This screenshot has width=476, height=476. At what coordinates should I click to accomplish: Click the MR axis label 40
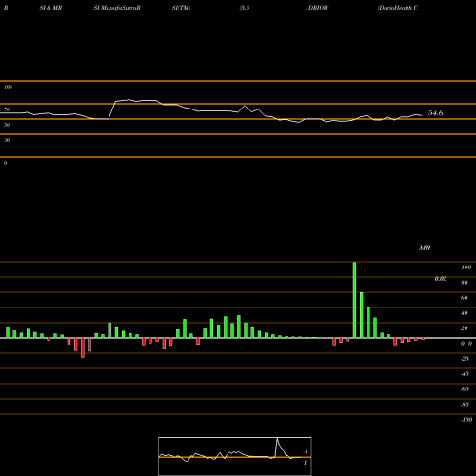pyautogui.click(x=465, y=313)
